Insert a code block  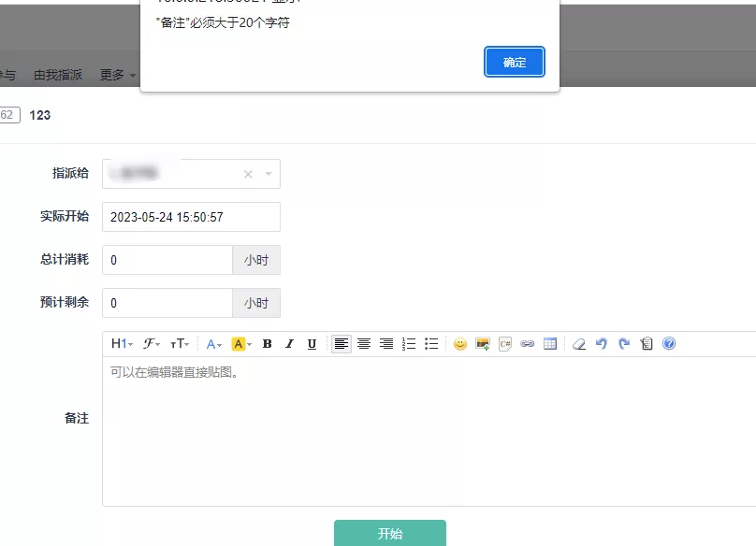(x=505, y=344)
